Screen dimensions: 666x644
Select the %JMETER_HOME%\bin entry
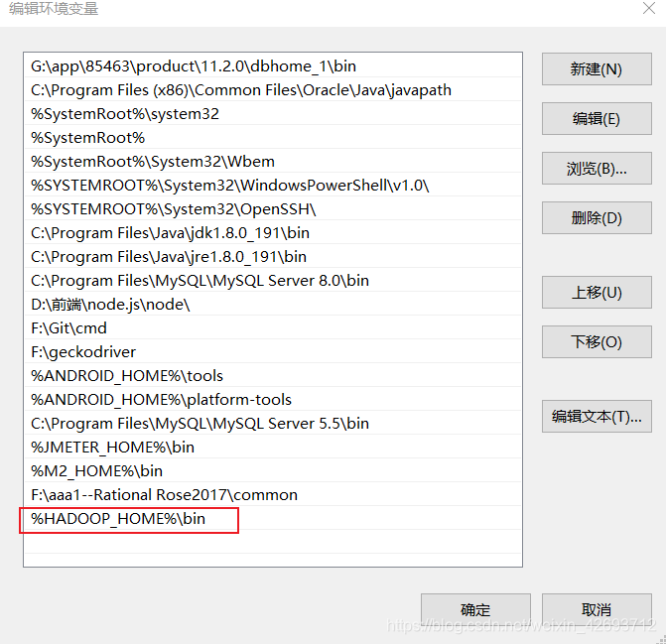[273, 447]
